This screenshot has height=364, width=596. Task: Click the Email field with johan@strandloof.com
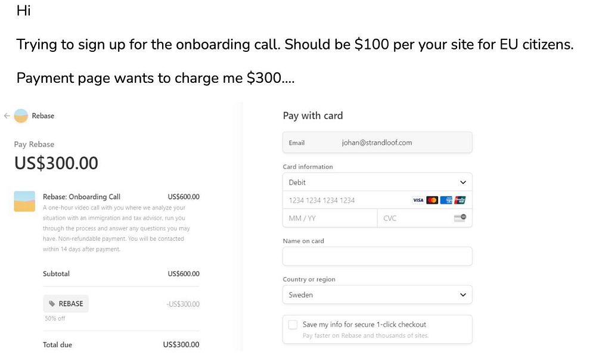click(x=377, y=143)
